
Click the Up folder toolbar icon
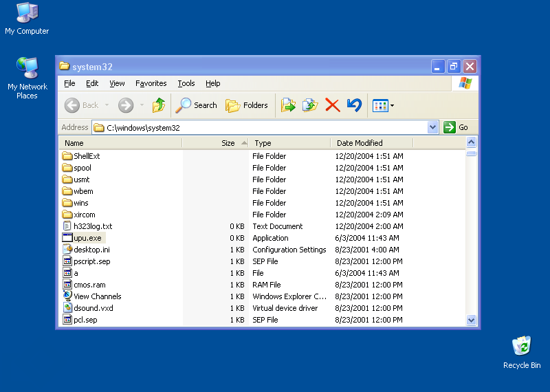(159, 105)
